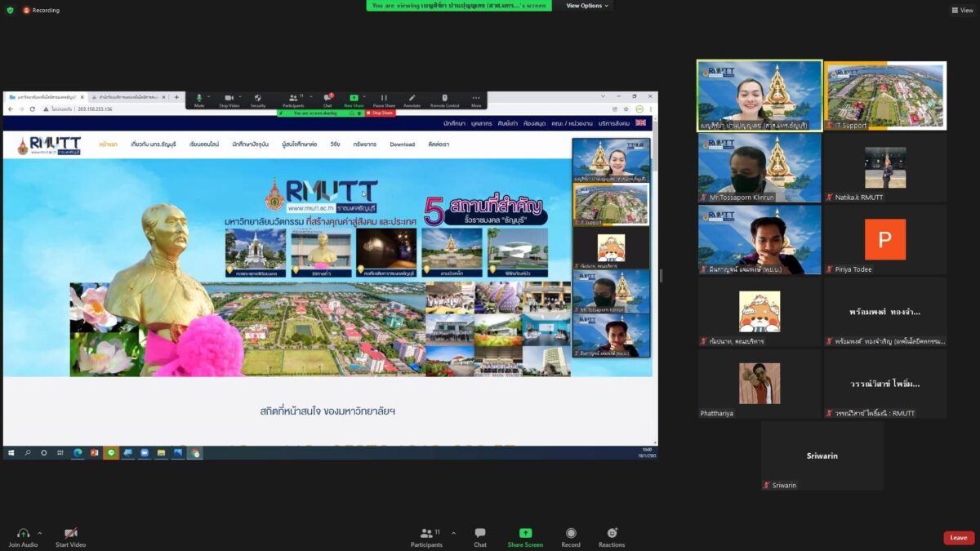Click the Windows Start button in shared screen
This screenshot has height=551, width=980.
pos(11,452)
